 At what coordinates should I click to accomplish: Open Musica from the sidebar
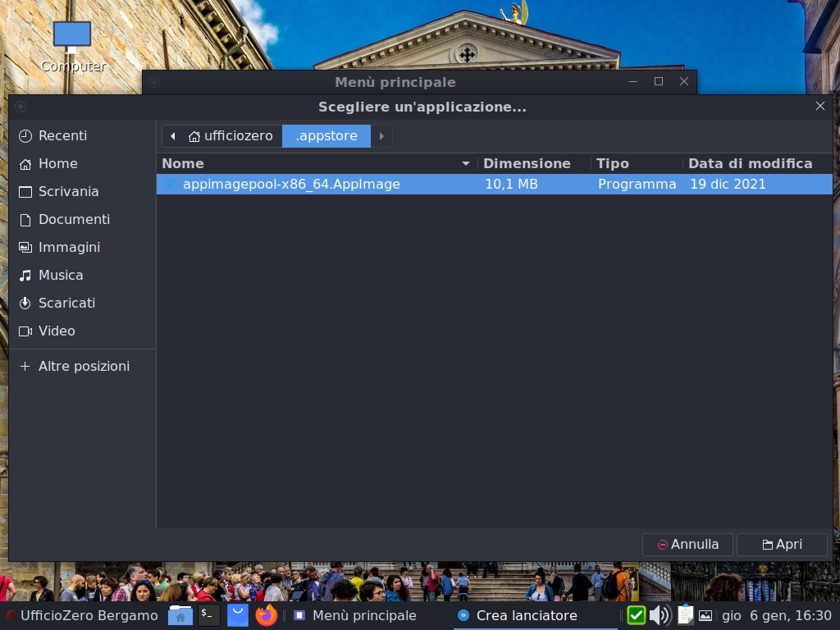pos(61,276)
